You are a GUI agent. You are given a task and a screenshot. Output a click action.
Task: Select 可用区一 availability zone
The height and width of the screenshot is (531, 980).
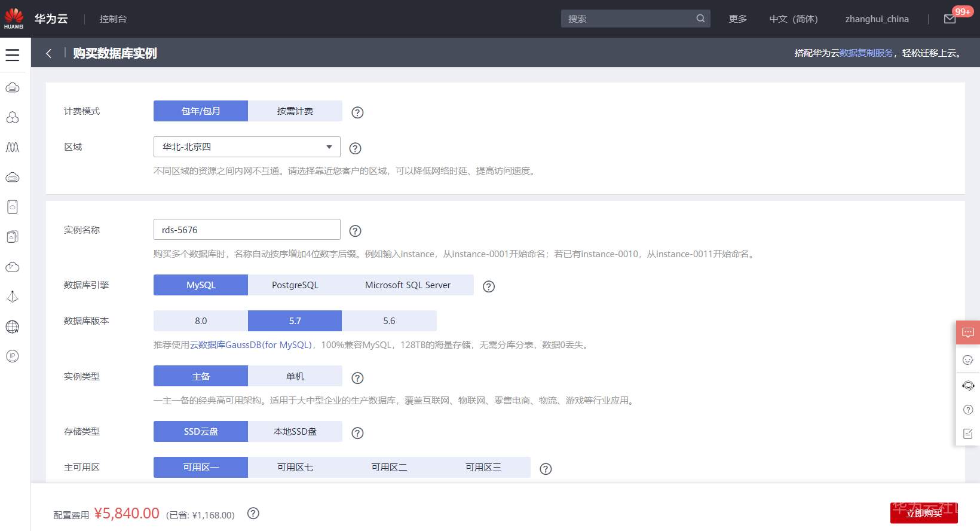201,468
